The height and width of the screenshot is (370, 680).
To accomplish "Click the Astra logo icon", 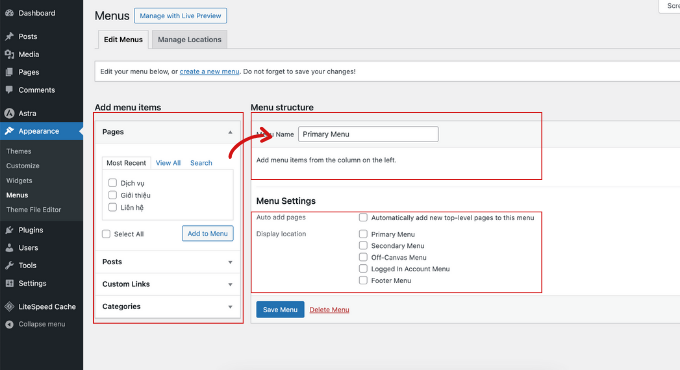I will (9, 113).
